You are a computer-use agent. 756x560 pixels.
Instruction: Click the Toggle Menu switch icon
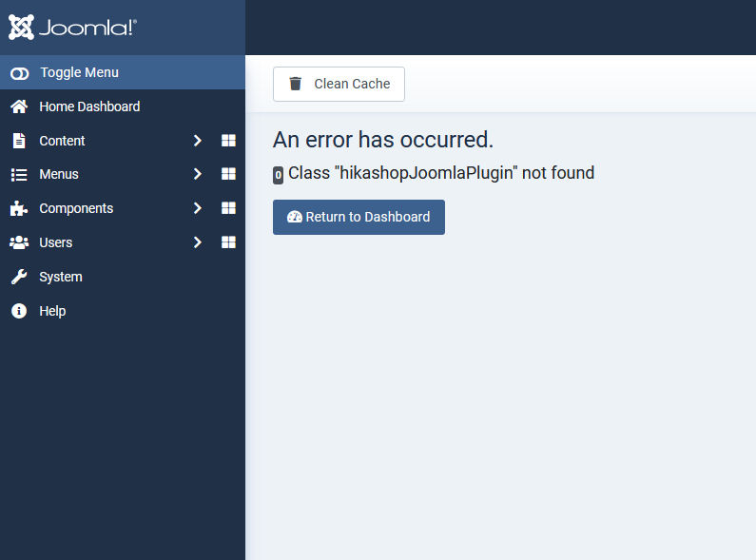coord(19,73)
